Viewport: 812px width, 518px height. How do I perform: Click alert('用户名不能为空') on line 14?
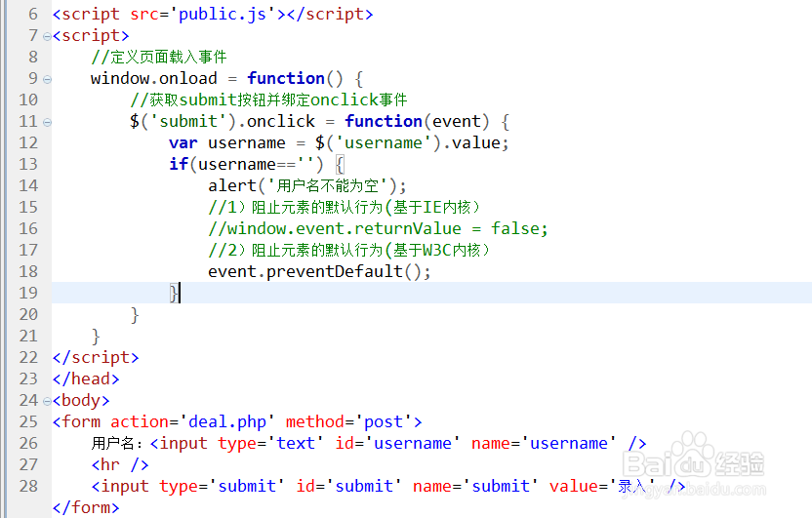[303, 185]
